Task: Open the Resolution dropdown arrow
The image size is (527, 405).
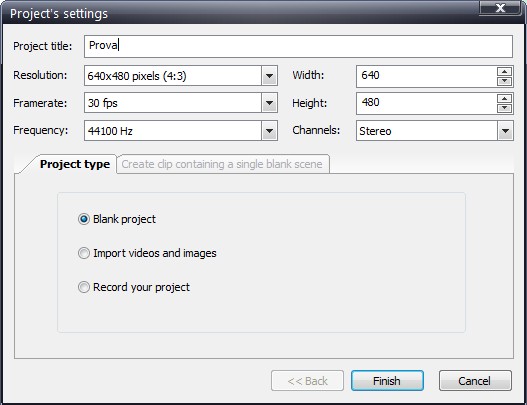Action: pos(269,76)
